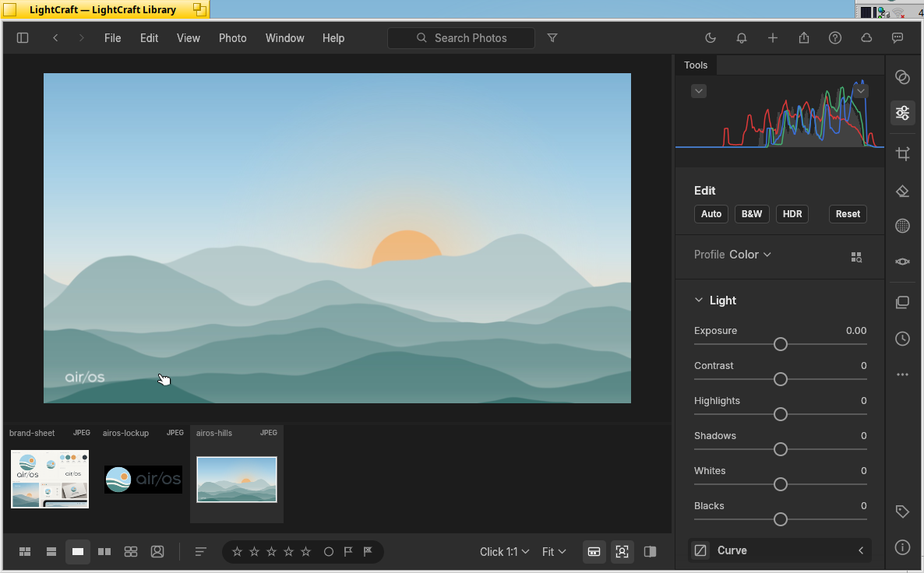Collapse the Light section
The height and width of the screenshot is (573, 924).
pyautogui.click(x=698, y=301)
